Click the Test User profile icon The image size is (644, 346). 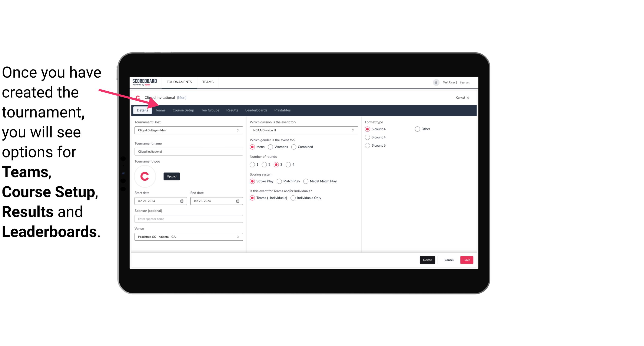[x=436, y=82]
